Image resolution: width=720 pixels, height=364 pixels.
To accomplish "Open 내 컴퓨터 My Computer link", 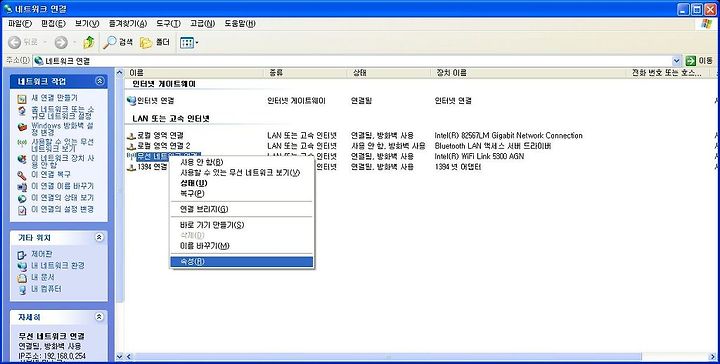I will 46,289.
